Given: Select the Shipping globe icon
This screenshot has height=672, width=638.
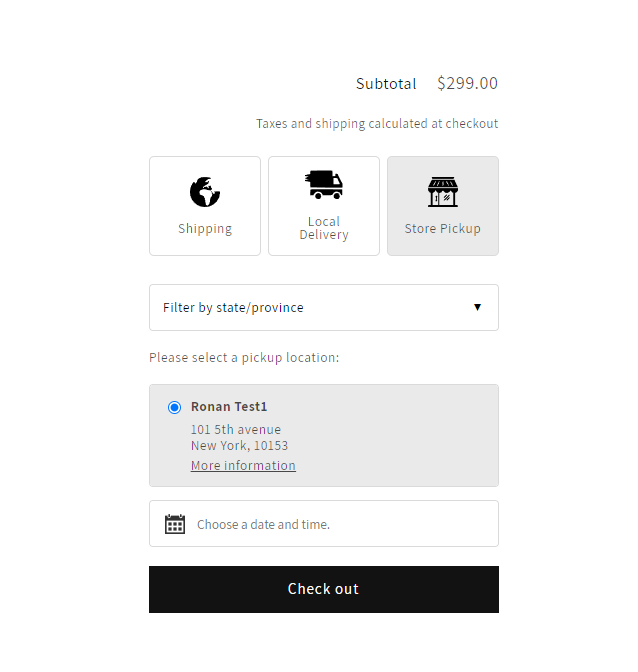Looking at the screenshot, I should click(x=205, y=192).
